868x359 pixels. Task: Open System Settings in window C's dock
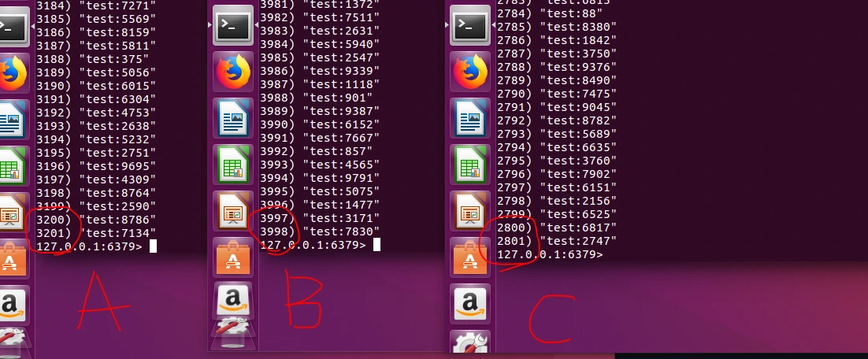pos(470,343)
